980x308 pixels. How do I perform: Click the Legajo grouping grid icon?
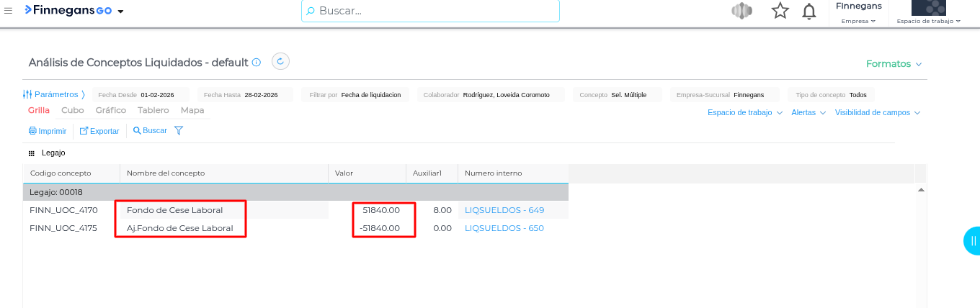31,153
